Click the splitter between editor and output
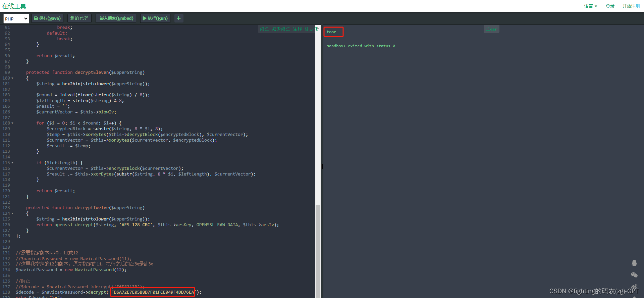Screen dimensions: 644x298 tap(322, 166)
